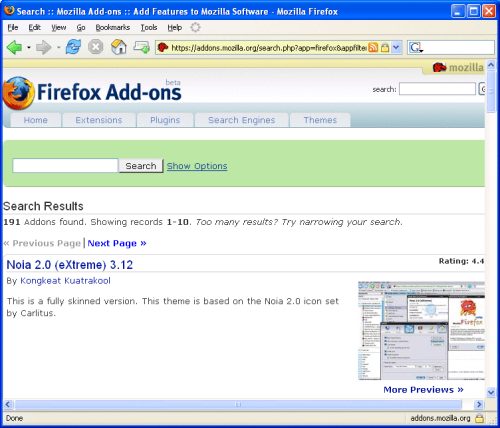Click the site favicon in the address bar
This screenshot has width=500, height=428.
[163, 47]
